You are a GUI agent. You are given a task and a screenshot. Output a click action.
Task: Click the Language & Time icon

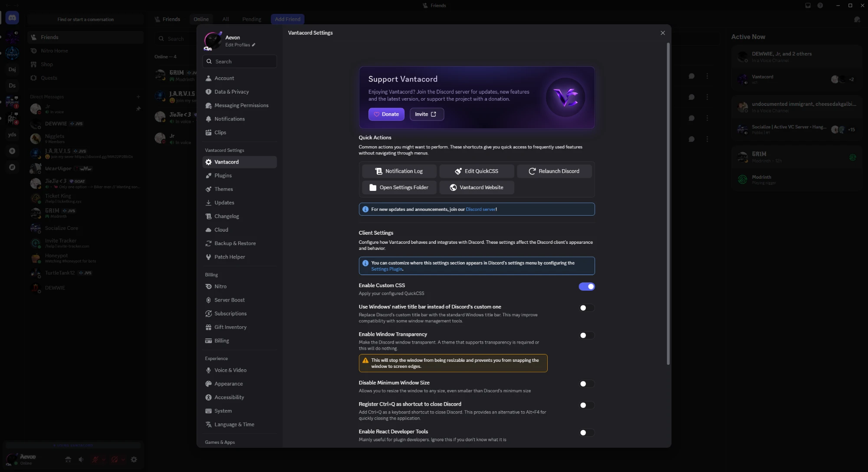tap(208, 425)
